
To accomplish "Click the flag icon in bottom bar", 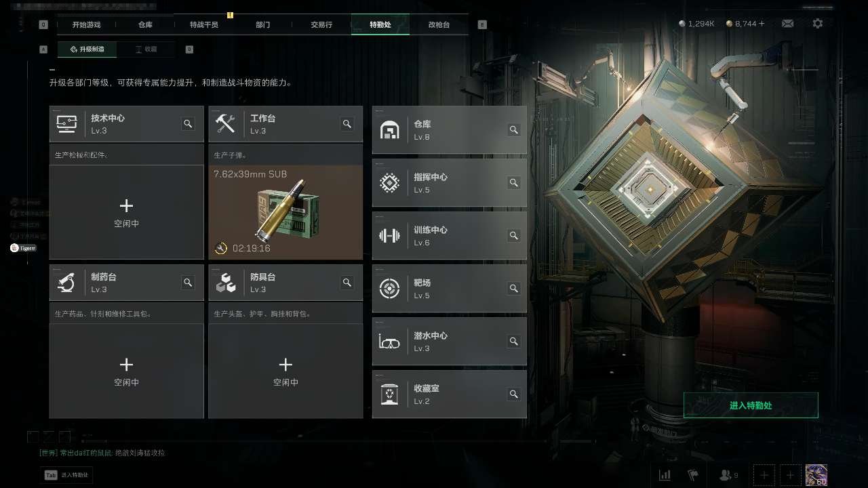I will 693,475.
